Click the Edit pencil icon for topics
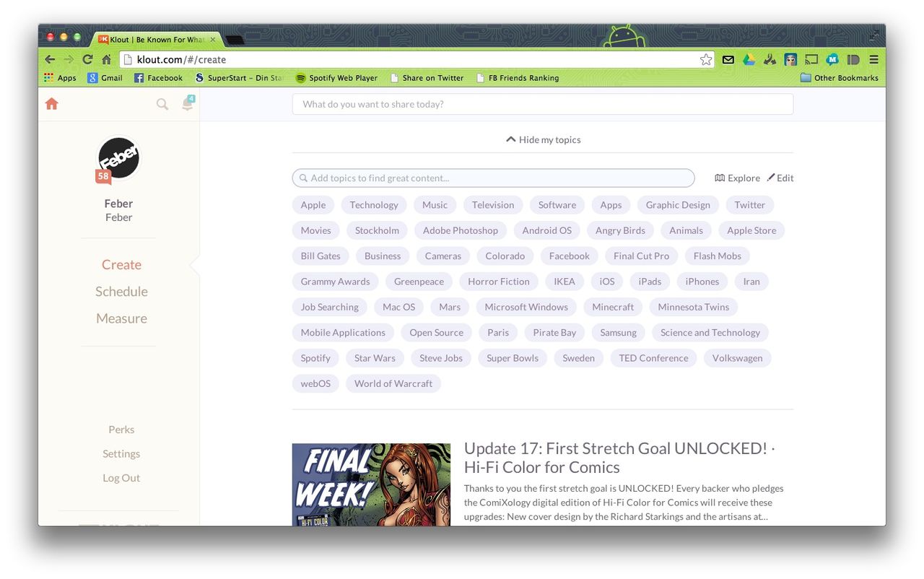Viewport: 924px width, 579px height. (770, 178)
